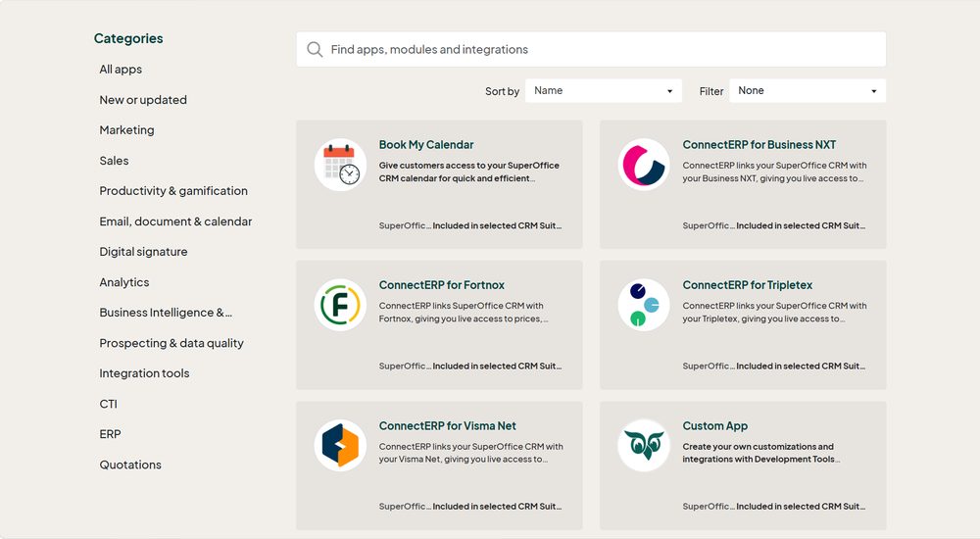Image resolution: width=980 pixels, height=539 pixels.
Task: Select the ConnectERP for Tripletex logo
Action: [x=644, y=305]
